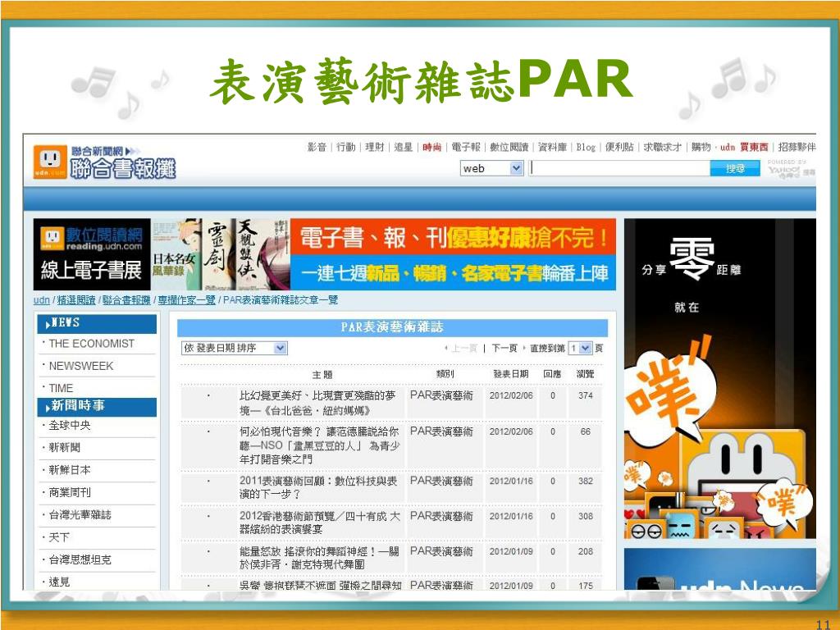The height and width of the screenshot is (630, 840).
Task: Select TIME in sidebar
Action: (61, 388)
